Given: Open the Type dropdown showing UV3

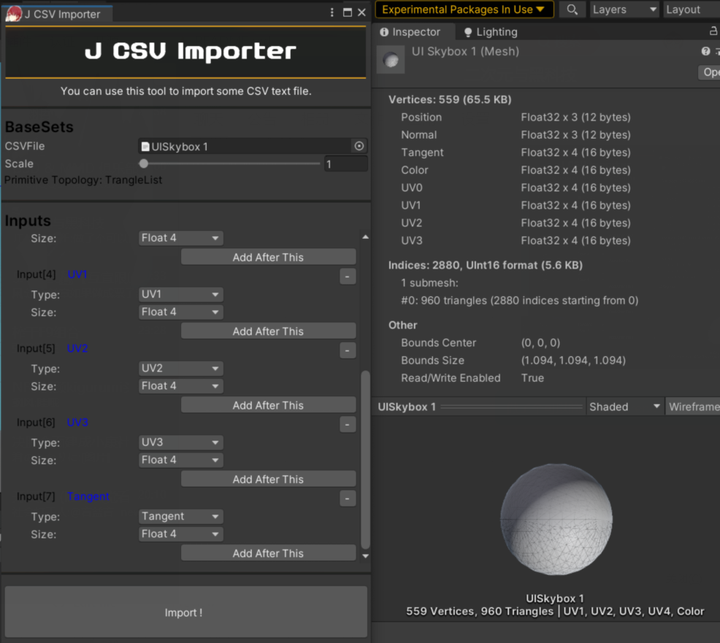Looking at the screenshot, I should pos(181,442).
